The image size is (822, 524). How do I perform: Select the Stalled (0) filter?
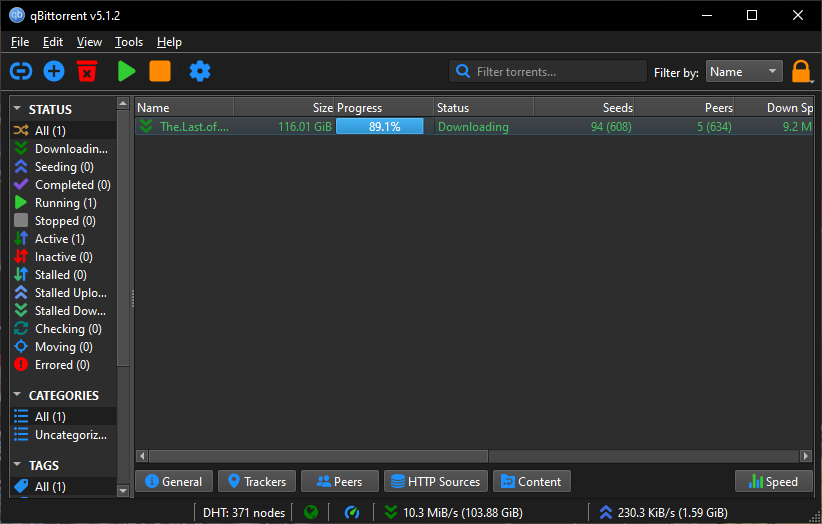pyautogui.click(x=63, y=275)
